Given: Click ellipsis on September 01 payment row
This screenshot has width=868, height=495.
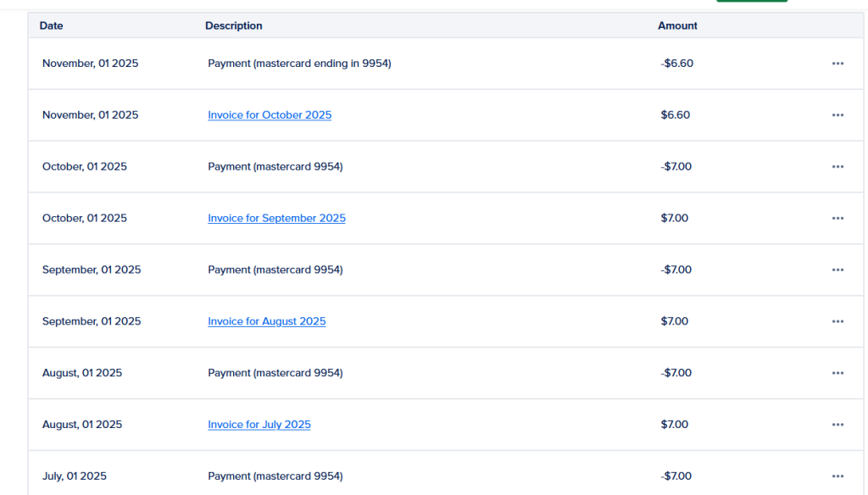Looking at the screenshot, I should [x=837, y=270].
